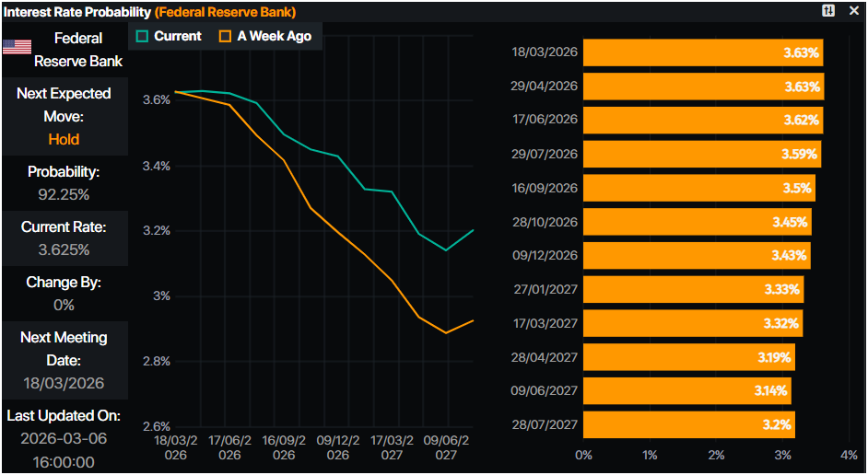Open the widget settings sliders icon

pos(828,10)
